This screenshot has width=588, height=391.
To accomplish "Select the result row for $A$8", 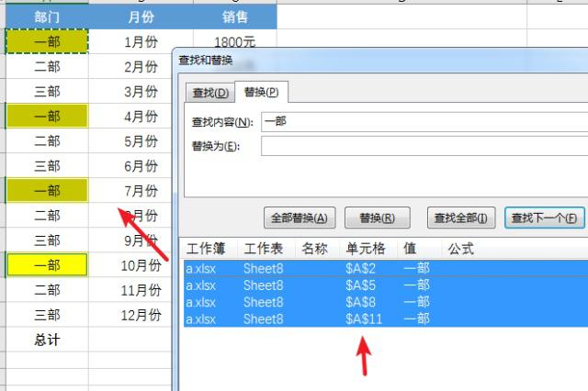I will tap(386, 302).
